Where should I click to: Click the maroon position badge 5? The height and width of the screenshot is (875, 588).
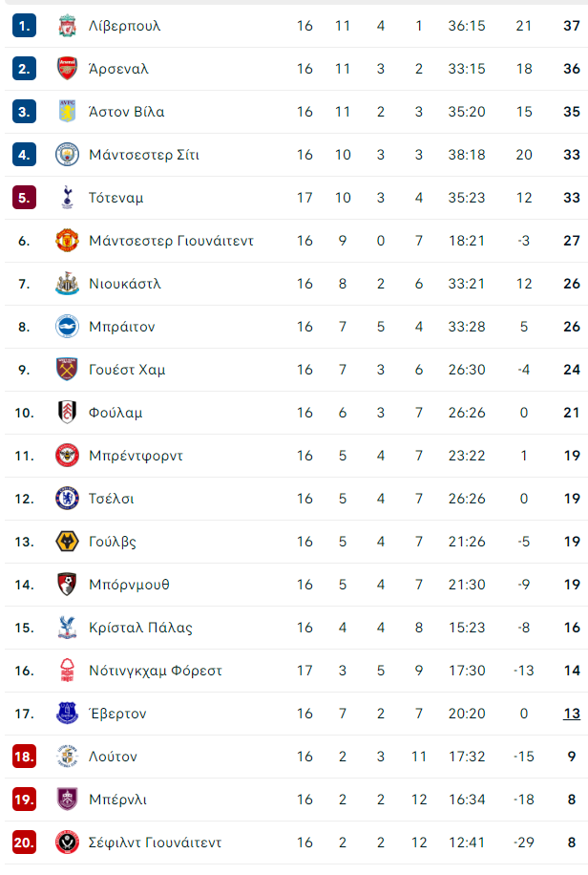25,198
